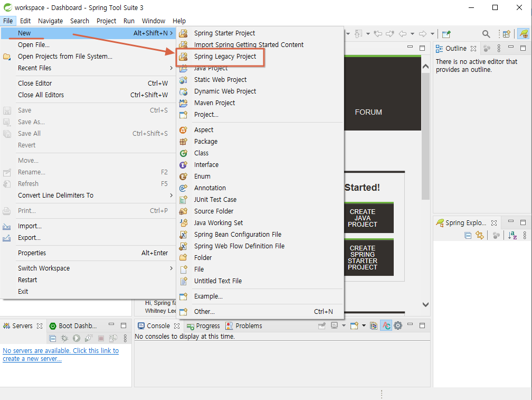The image size is (532, 400).
Task: Click Collapse All in Spring Explorer
Action: click(468, 235)
